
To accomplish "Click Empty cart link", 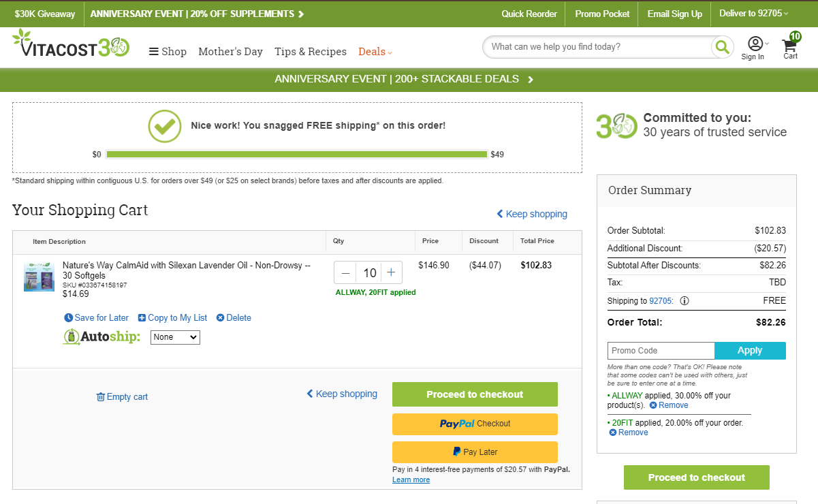I will (x=122, y=397).
